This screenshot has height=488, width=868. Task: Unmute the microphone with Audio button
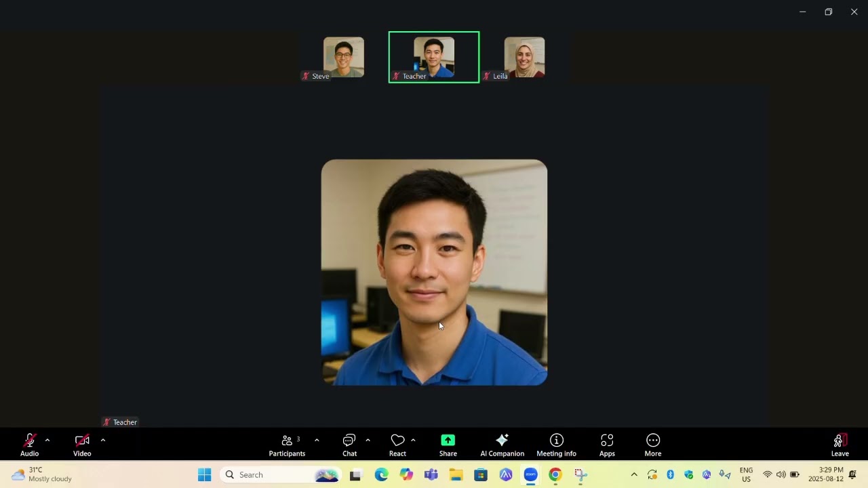coord(29,445)
